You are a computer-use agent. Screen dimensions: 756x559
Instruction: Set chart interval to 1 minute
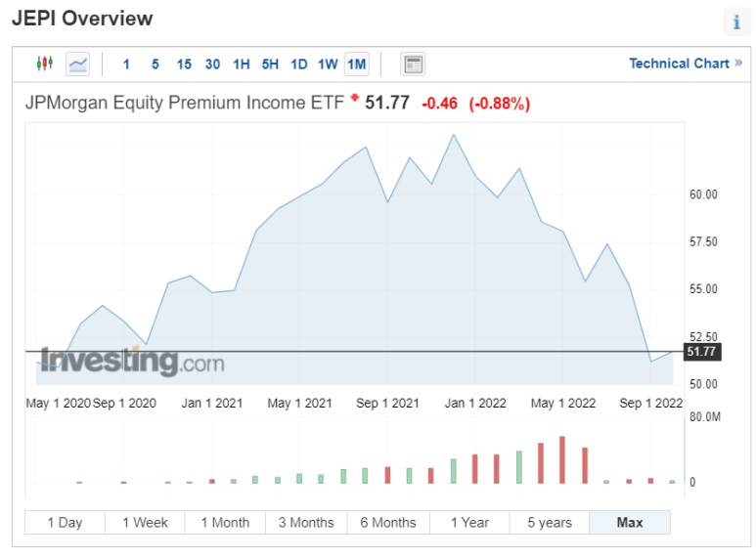click(126, 64)
